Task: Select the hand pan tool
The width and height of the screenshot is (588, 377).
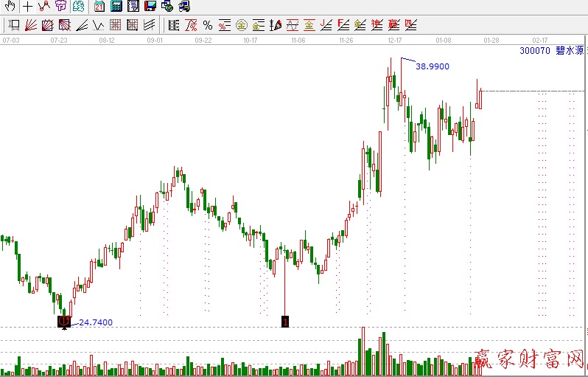Action: click(10, 7)
